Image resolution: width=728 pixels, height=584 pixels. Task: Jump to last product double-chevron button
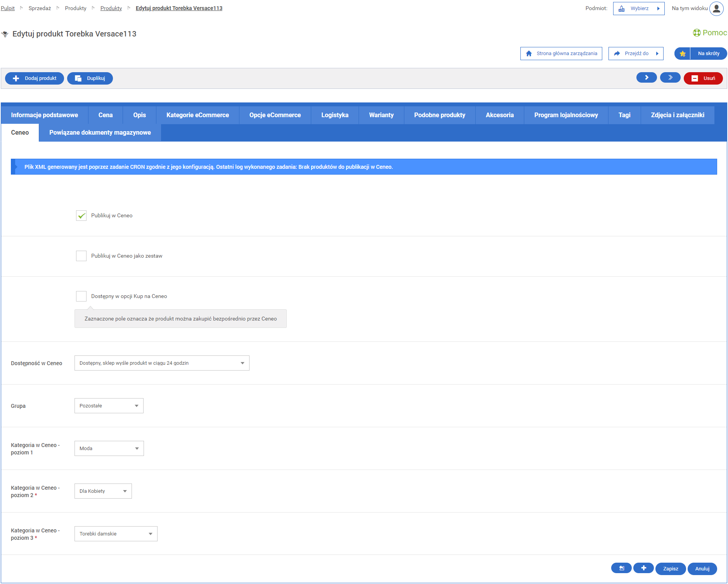click(x=670, y=78)
